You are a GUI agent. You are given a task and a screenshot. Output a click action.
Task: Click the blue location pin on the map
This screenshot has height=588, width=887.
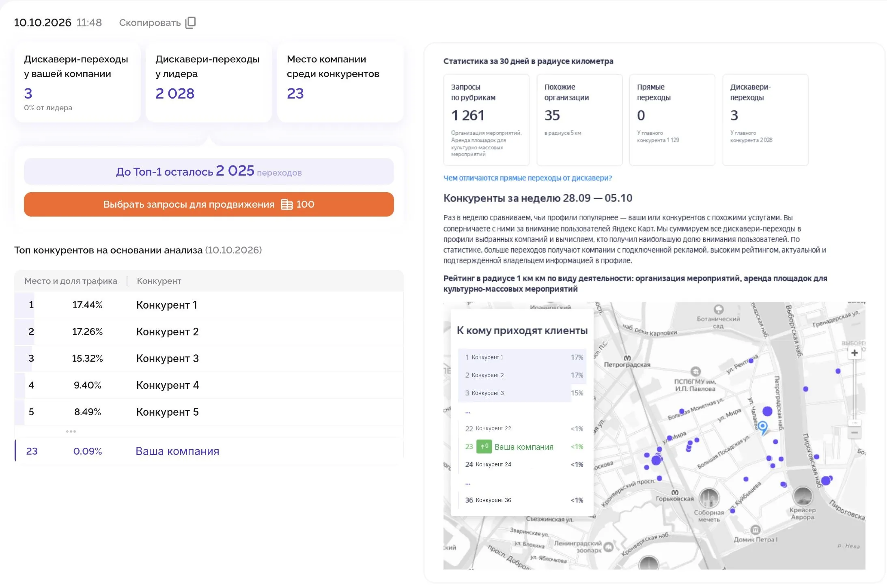[763, 427]
